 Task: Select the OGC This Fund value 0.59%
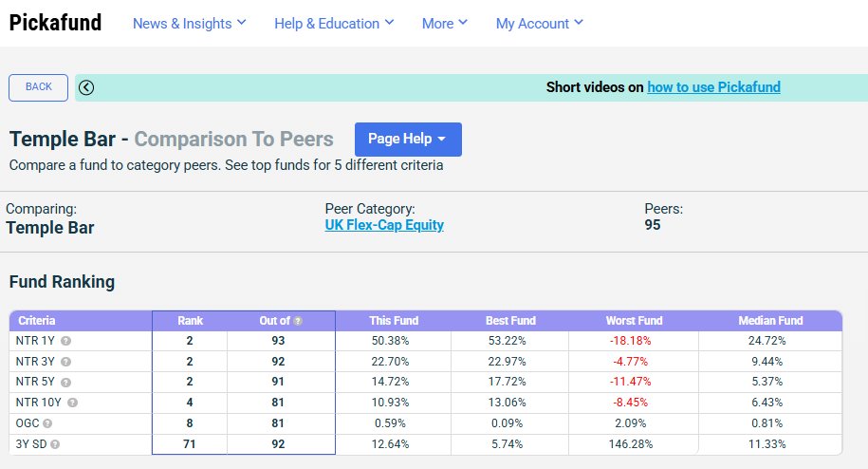coord(390,423)
